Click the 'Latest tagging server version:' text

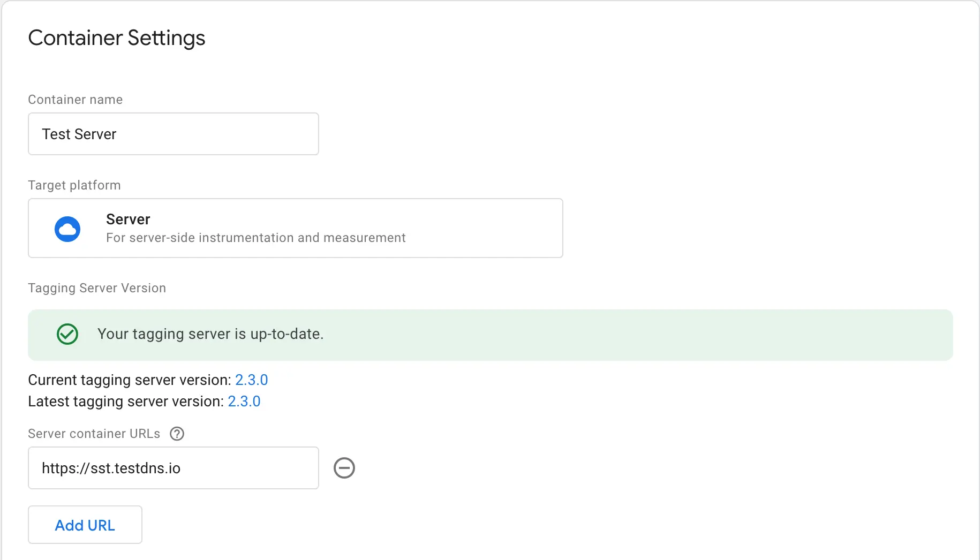126,401
